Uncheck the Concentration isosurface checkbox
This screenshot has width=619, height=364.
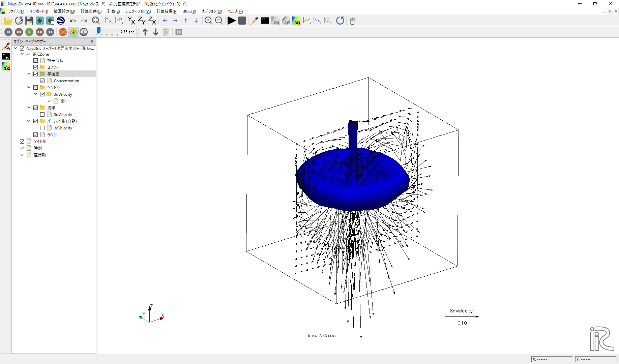[42, 81]
